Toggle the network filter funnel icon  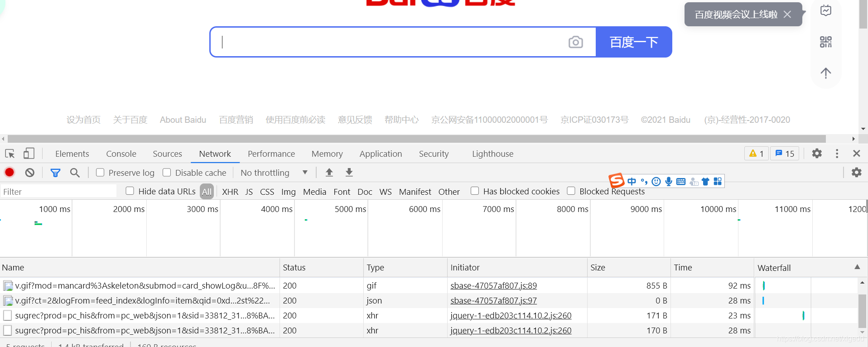pos(55,173)
